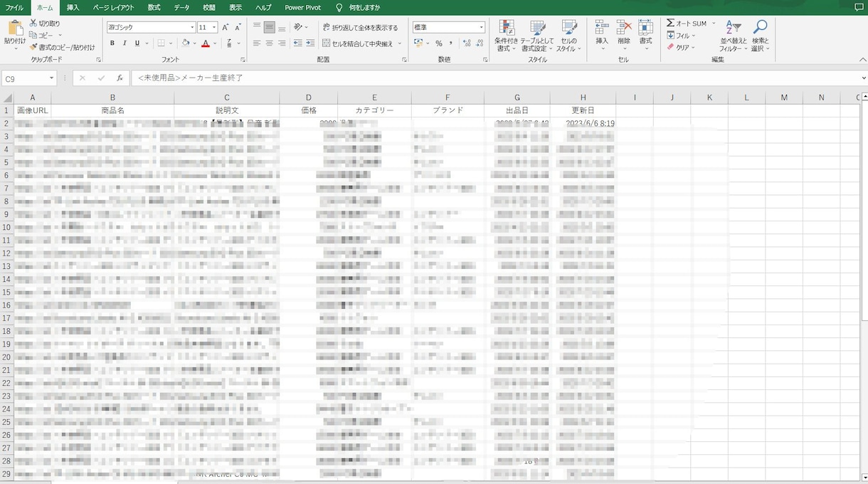Viewport: 868px width, 484px height.
Task: Open the File (ファイル) tab
Action: point(14,7)
